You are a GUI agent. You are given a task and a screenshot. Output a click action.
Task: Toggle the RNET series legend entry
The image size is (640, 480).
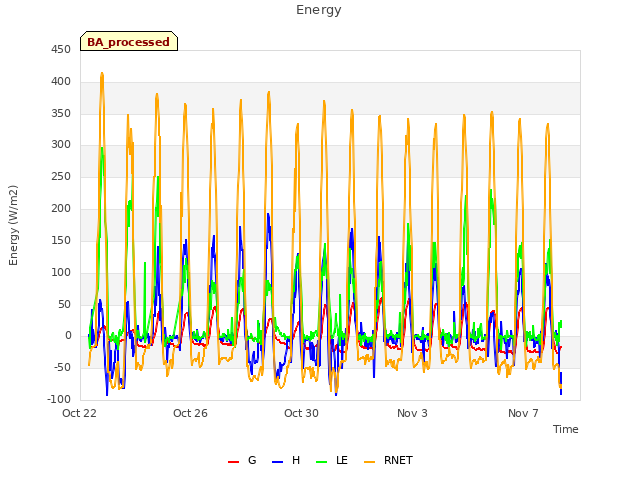point(388,460)
